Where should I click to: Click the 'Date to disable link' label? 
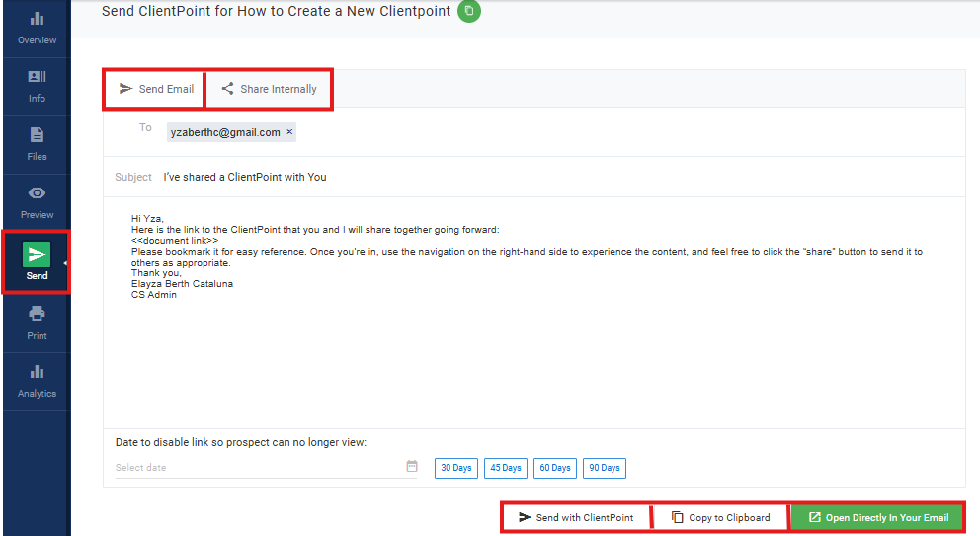click(x=241, y=442)
